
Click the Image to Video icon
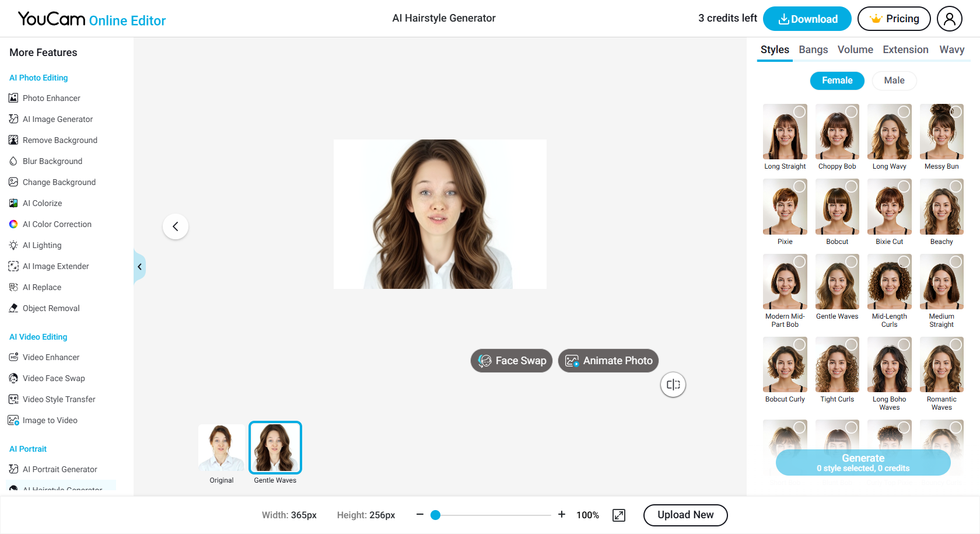coord(13,420)
